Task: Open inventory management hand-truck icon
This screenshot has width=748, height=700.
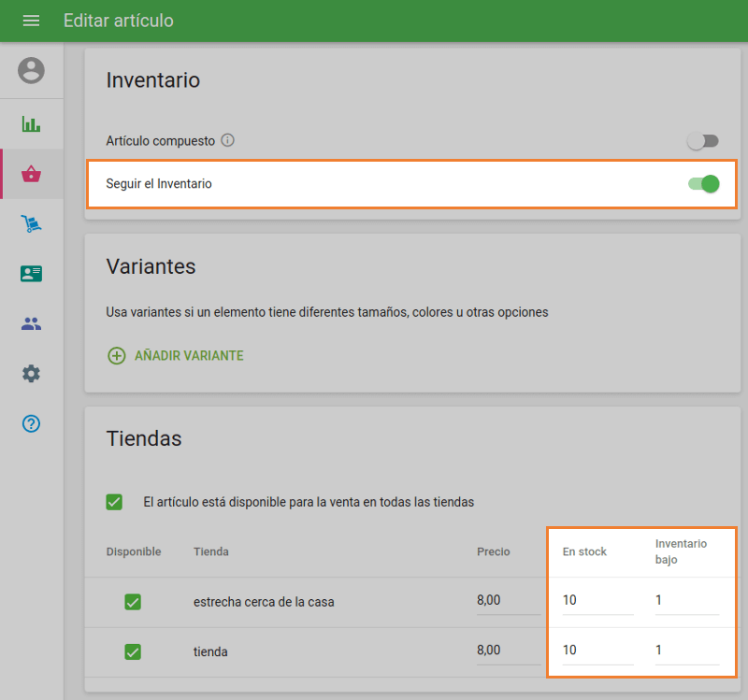Action: coord(31,224)
